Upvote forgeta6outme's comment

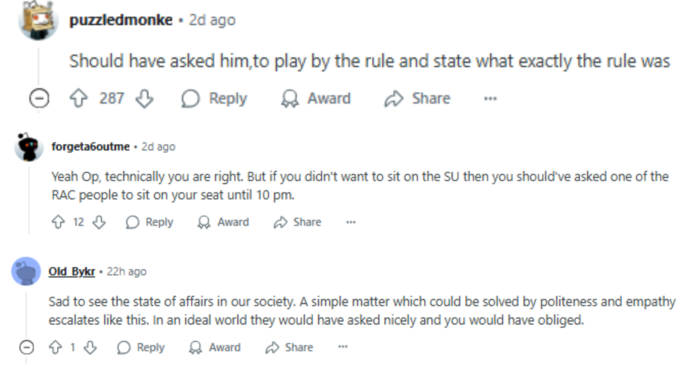58,222
